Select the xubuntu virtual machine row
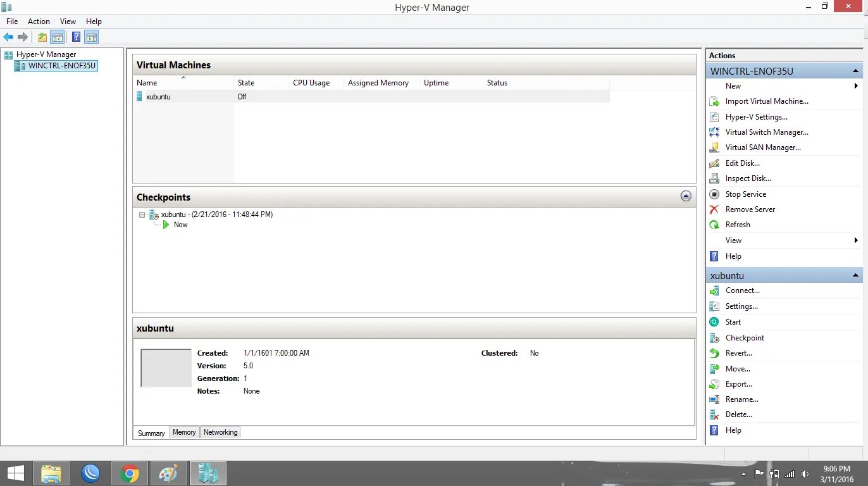Image resolution: width=868 pixels, height=486 pixels. tap(371, 97)
